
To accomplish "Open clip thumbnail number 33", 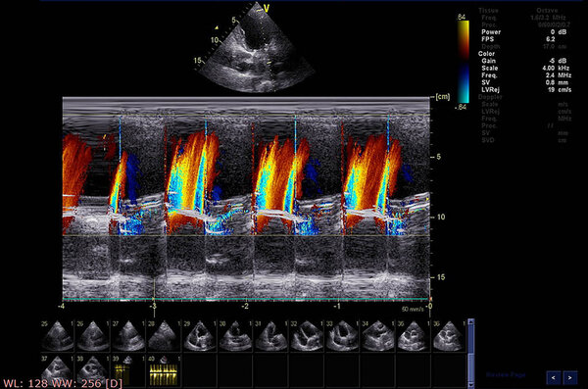I will pyautogui.click(x=342, y=336).
